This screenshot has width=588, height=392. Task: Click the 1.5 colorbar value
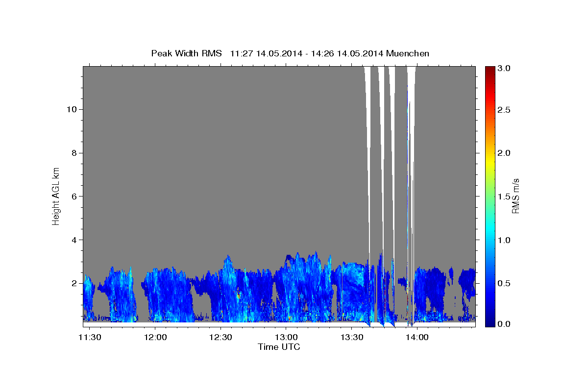tap(504, 196)
